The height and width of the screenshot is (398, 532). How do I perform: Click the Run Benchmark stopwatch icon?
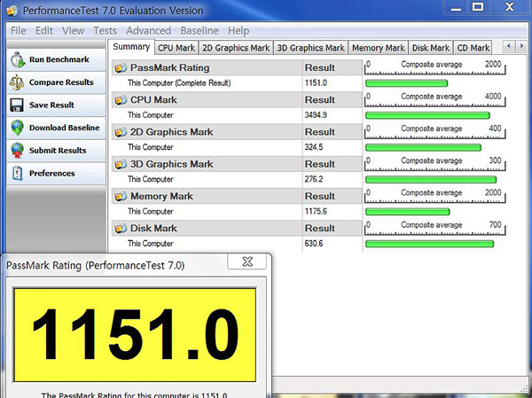pos(18,59)
